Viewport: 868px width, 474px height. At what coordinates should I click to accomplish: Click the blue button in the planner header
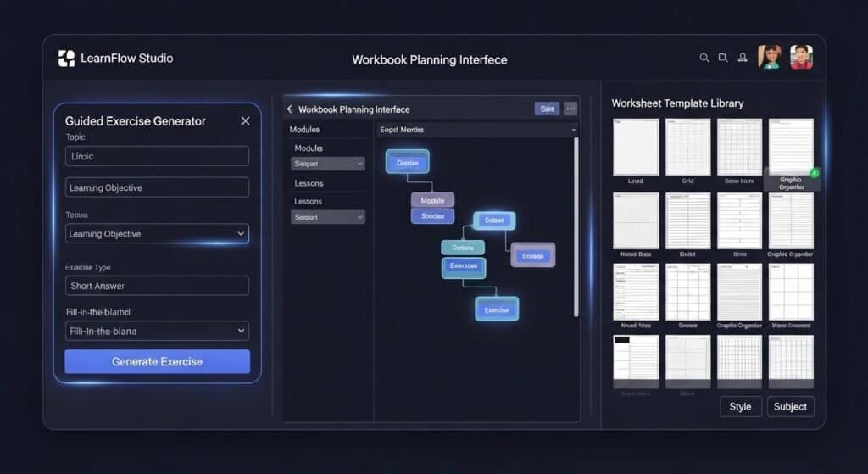coord(547,109)
